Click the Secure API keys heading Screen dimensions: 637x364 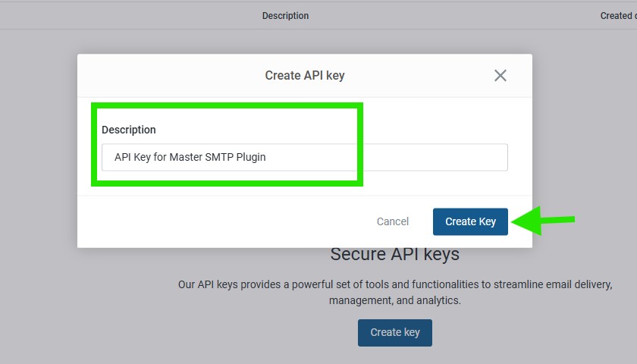click(x=394, y=254)
